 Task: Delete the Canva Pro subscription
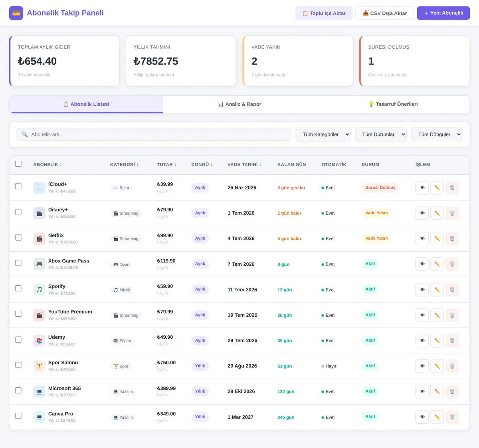pyautogui.click(x=452, y=417)
